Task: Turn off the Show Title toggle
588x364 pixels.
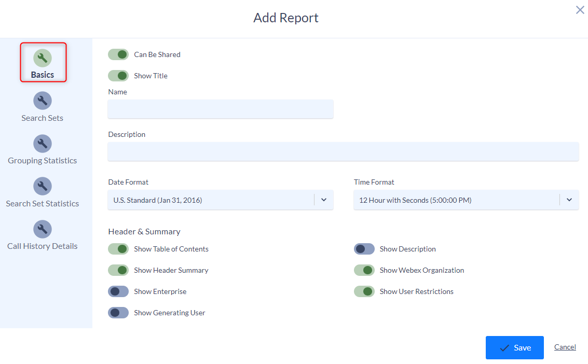Action: click(118, 76)
